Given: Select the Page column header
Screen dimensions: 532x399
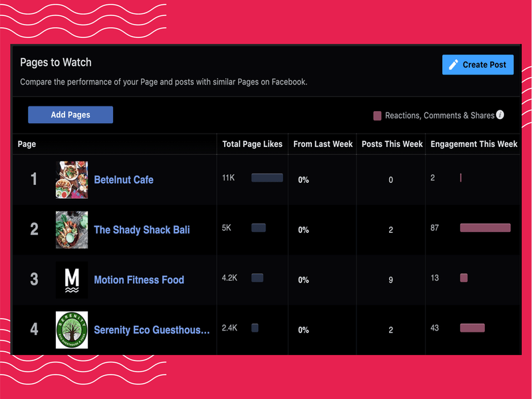Looking at the screenshot, I should 27,144.
